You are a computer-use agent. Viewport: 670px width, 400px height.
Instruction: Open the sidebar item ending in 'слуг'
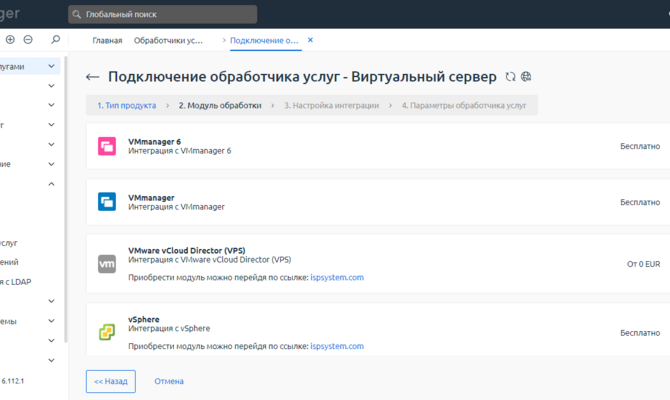pyautogui.click(x=9, y=243)
